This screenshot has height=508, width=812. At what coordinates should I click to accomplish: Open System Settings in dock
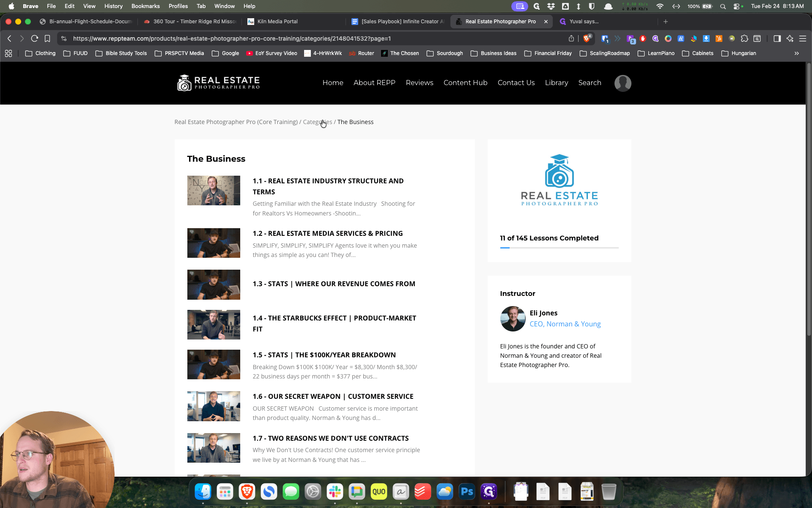(313, 491)
